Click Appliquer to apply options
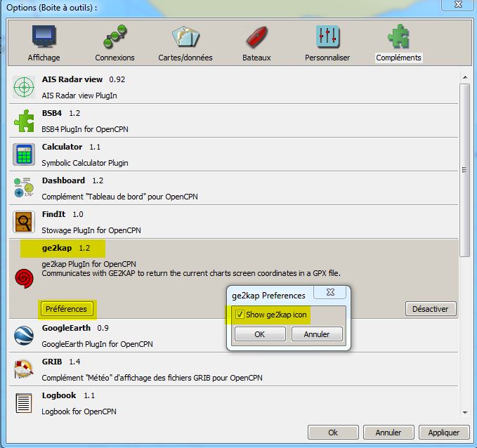 pyautogui.click(x=444, y=432)
